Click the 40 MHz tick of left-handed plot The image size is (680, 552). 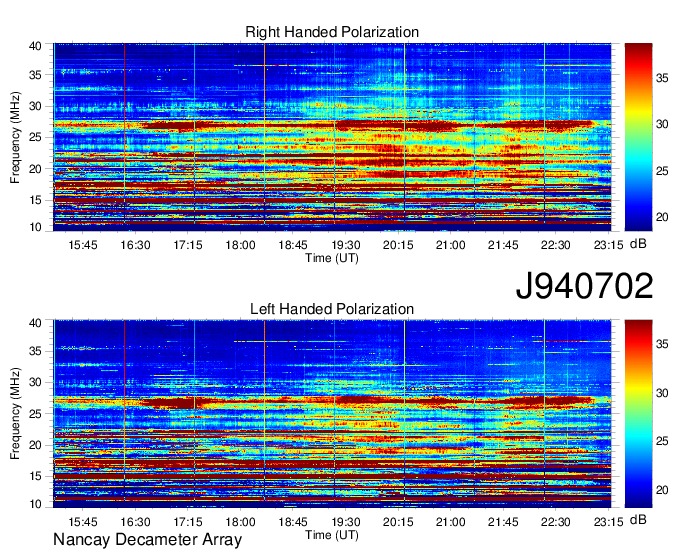pos(35,323)
